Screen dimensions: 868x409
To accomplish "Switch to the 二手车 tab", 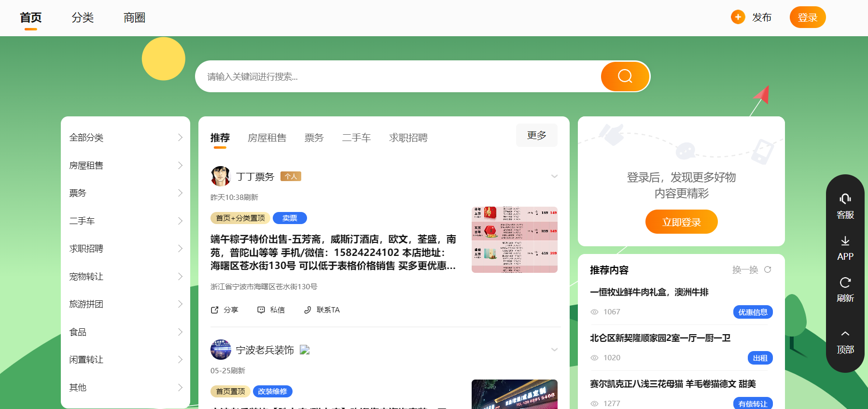I will coord(356,138).
